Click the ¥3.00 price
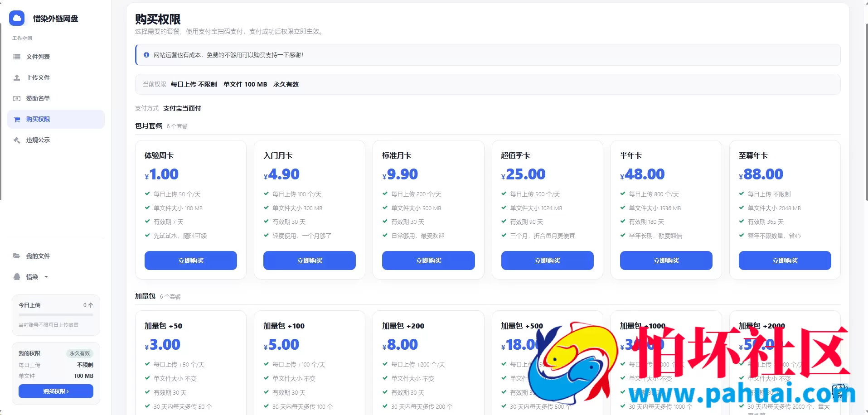The height and width of the screenshot is (415, 868). point(162,345)
